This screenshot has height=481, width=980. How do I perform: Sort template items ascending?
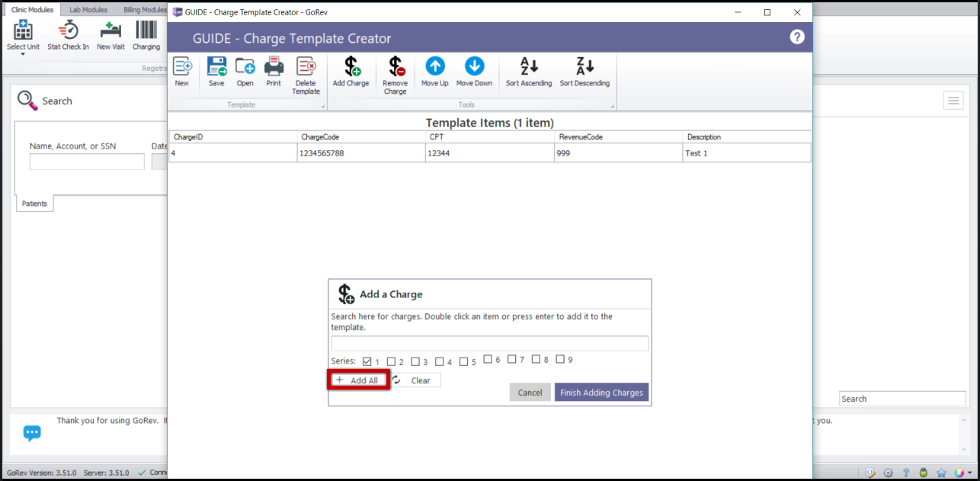click(x=529, y=72)
